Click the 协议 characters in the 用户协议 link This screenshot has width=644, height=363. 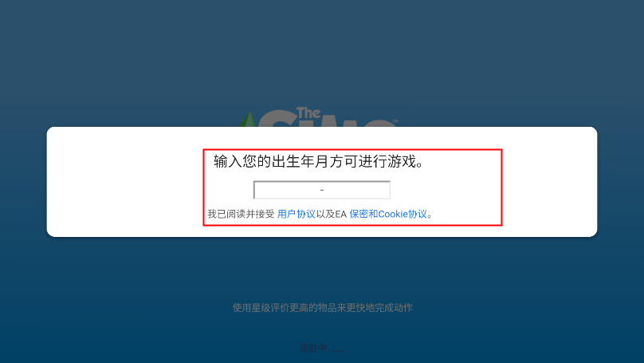[x=306, y=214]
